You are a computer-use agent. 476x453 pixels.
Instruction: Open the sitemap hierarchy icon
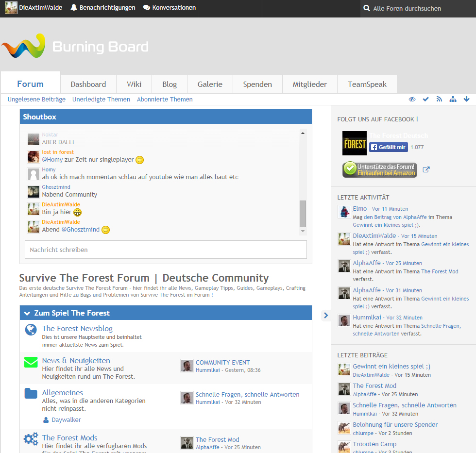point(453,99)
